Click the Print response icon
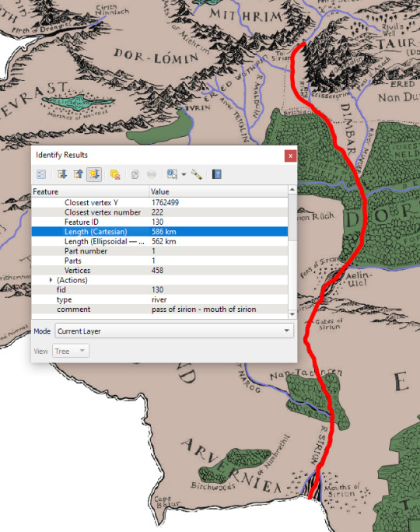This screenshot has width=420, height=532. coord(152,174)
